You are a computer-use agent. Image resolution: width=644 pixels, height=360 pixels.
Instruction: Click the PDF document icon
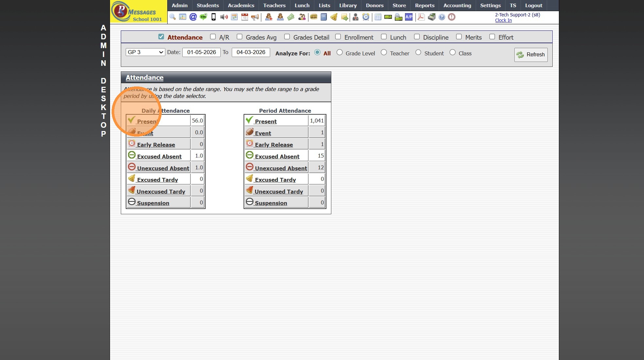pyautogui.click(x=421, y=17)
